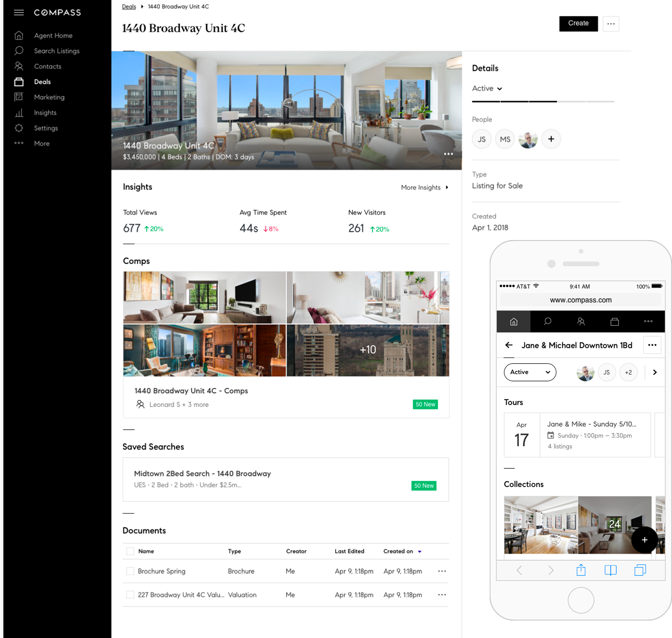The width and height of the screenshot is (672, 638).
Task: Tap the +2 people badge on phone
Action: tap(628, 372)
